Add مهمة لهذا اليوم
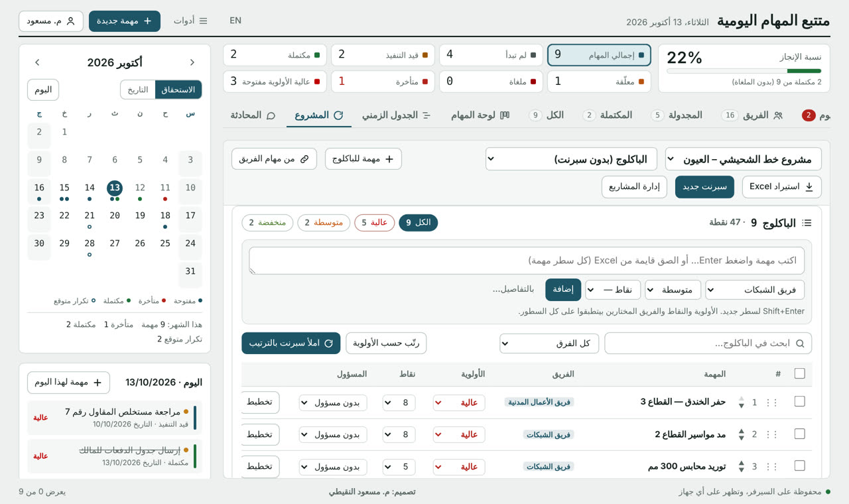Image resolution: width=849 pixels, height=504 pixels. pyautogui.click(x=68, y=383)
